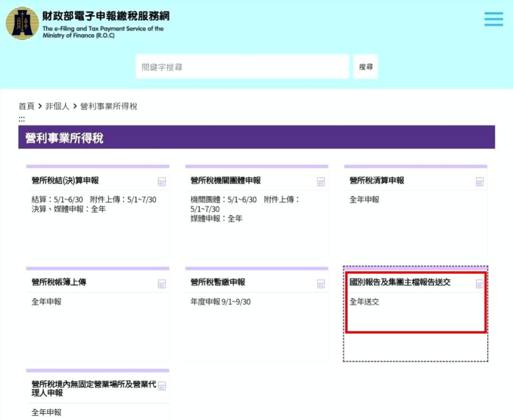Click the calculator icon on 營業代理人申報 card
This screenshot has height=420, width=513.
click(x=161, y=386)
